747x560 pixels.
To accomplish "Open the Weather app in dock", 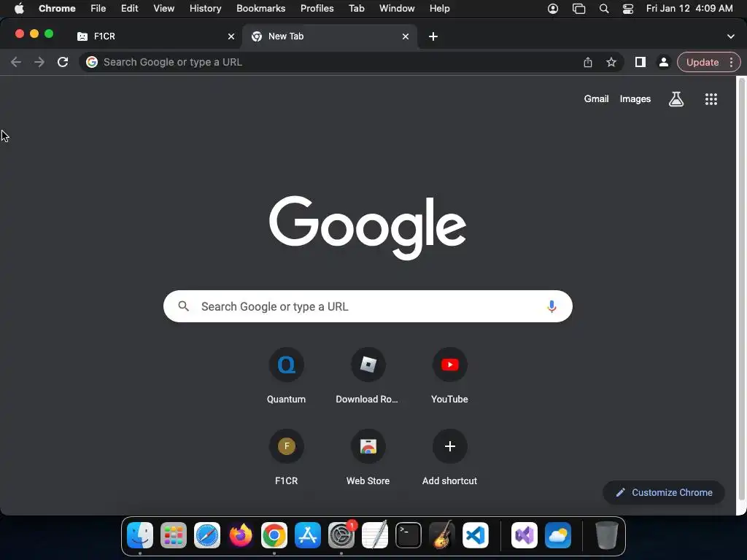I will click(558, 535).
